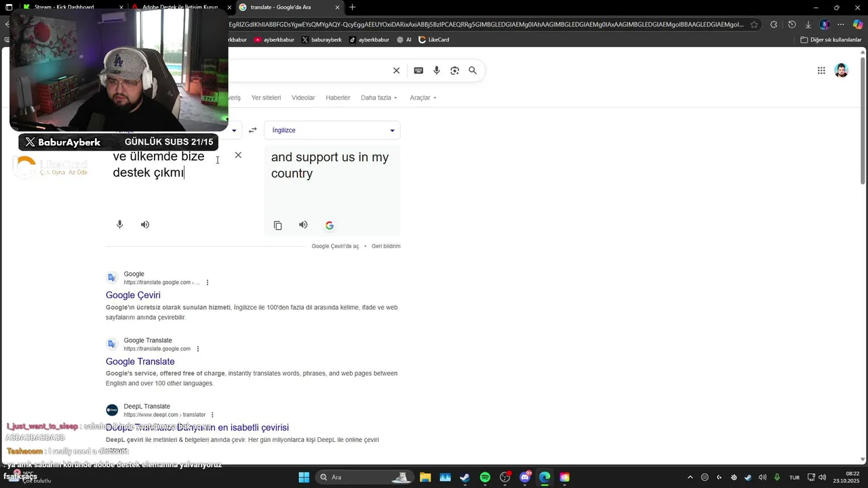Listen to the English translation
868x488 pixels.
point(303,225)
